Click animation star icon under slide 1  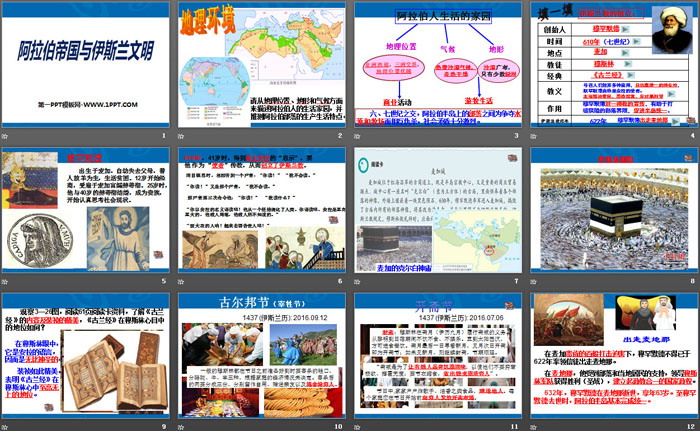[5, 136]
